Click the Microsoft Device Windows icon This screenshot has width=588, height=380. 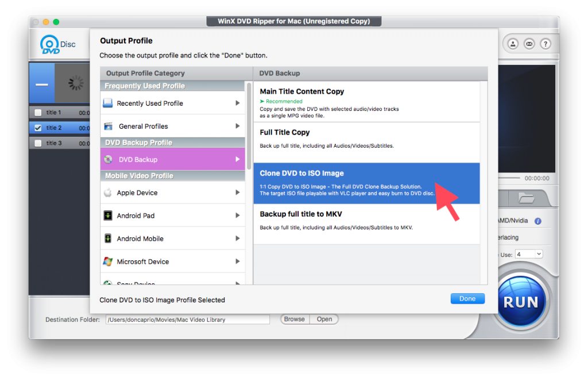point(108,262)
